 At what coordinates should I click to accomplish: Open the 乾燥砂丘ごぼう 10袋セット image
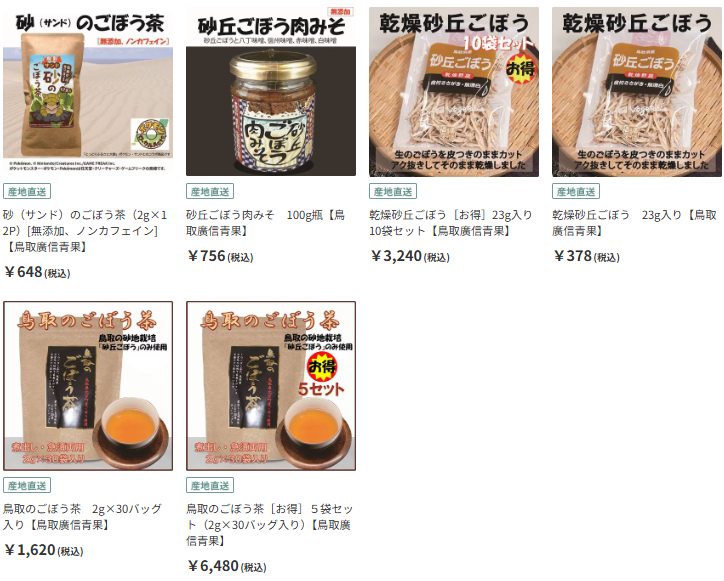[454, 91]
